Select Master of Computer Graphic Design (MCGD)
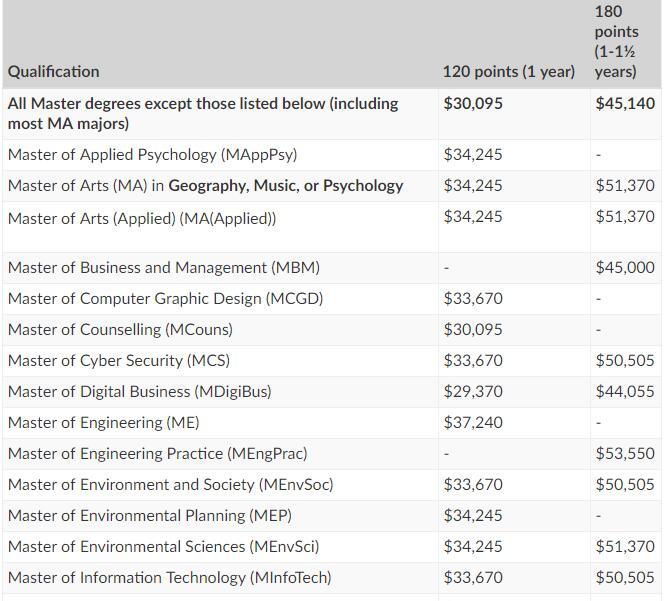 (165, 299)
